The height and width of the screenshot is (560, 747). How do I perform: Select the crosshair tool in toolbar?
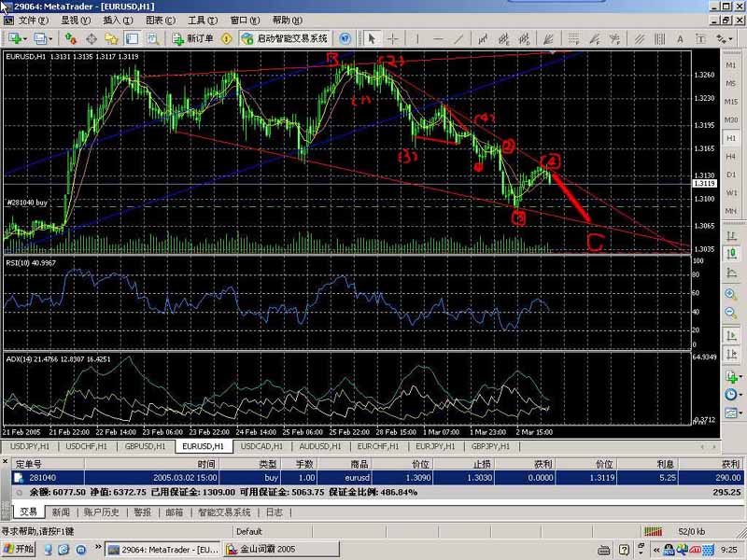[393, 38]
